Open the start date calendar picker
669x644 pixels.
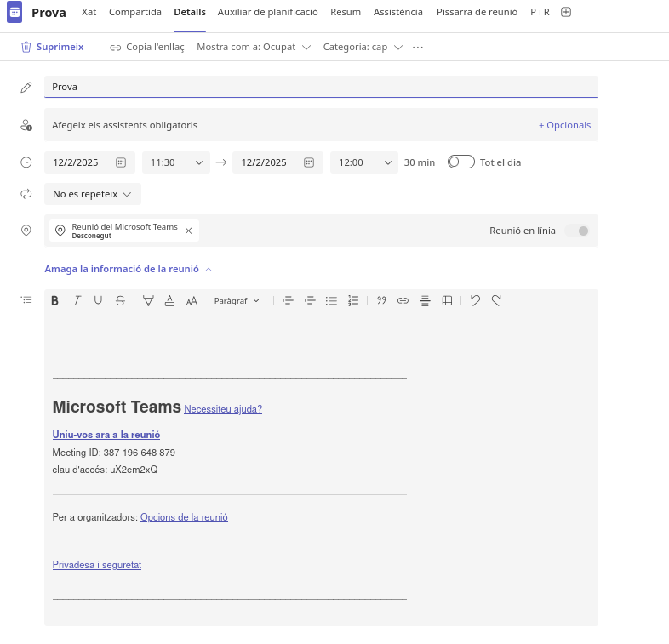[121, 162]
